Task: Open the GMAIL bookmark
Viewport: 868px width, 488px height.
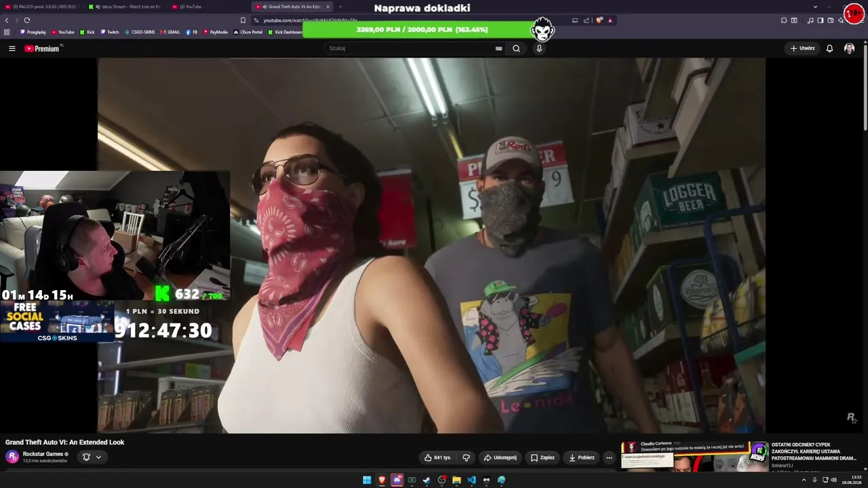Action: (170, 32)
